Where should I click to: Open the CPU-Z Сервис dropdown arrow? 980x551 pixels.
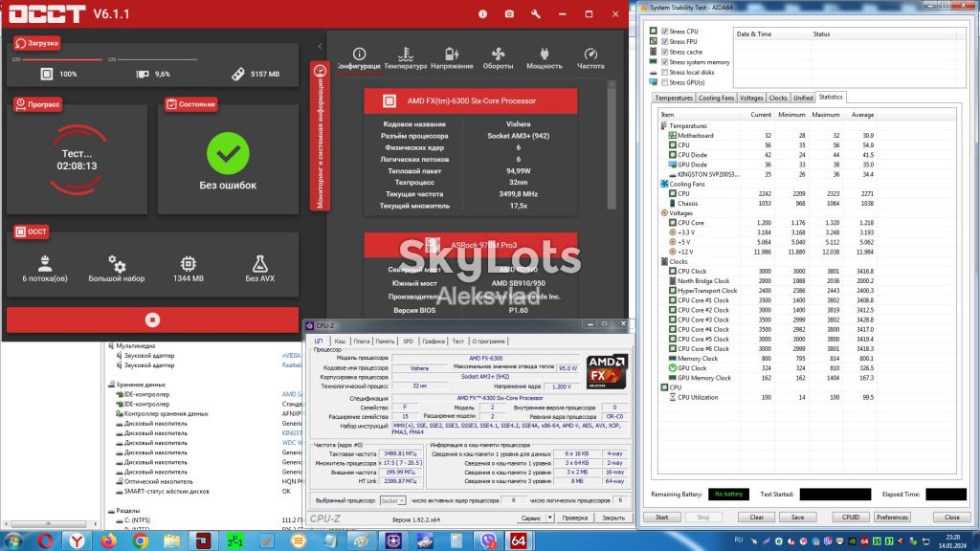coord(549,518)
